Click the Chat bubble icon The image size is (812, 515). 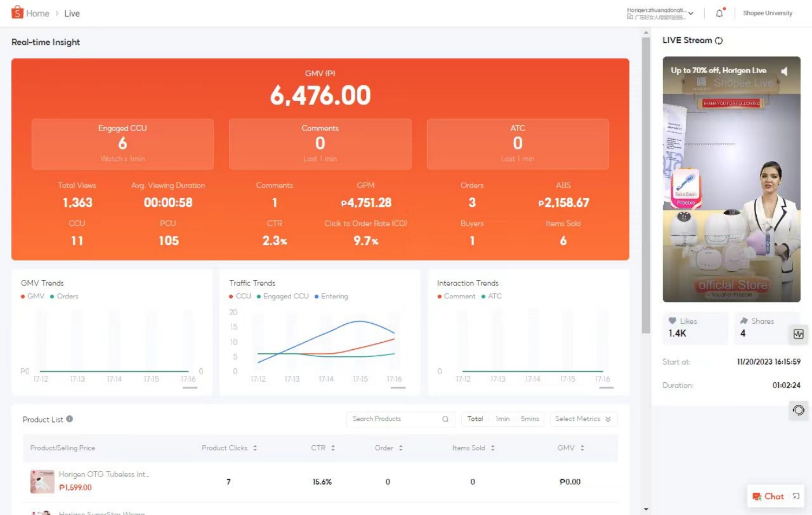pos(757,497)
